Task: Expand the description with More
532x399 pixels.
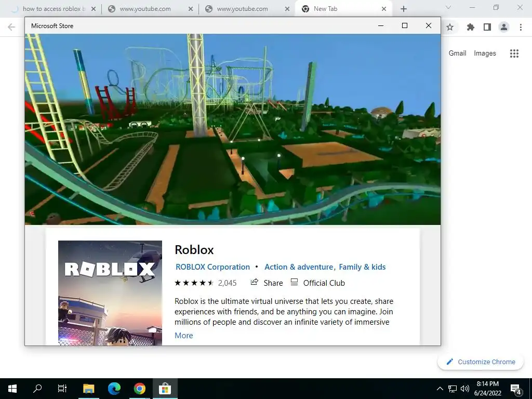Action: [183, 335]
